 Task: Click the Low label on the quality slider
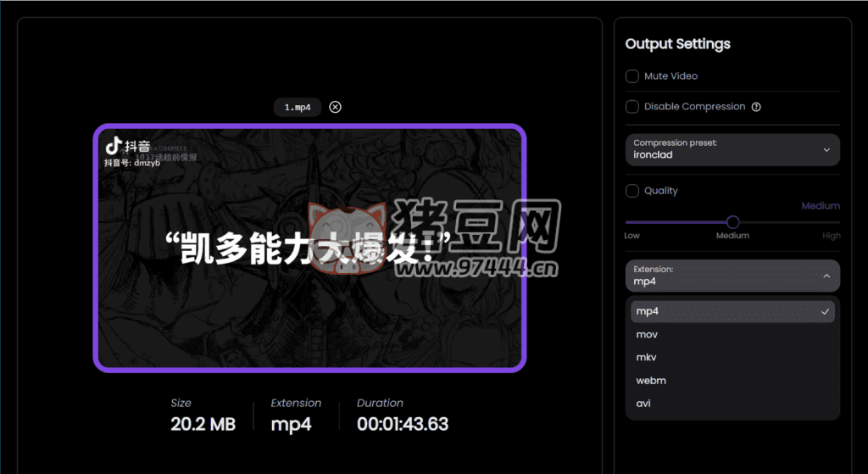tap(632, 236)
